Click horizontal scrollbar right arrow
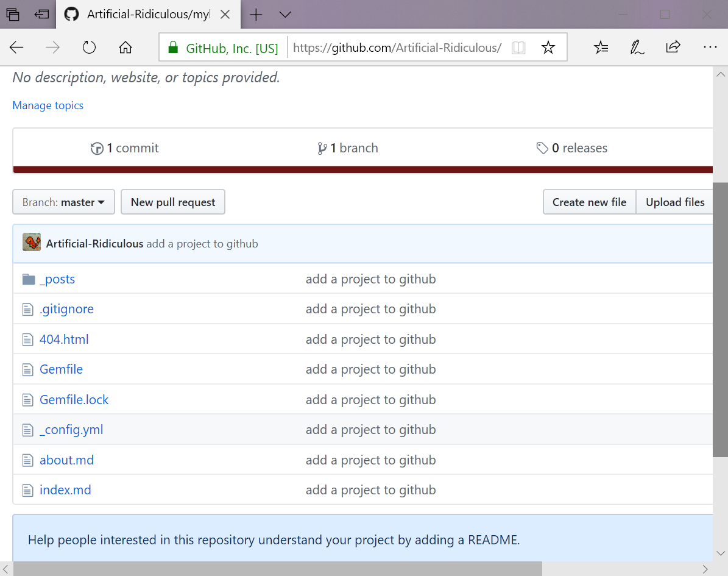Screen dimensions: 728x576 [x=705, y=569]
